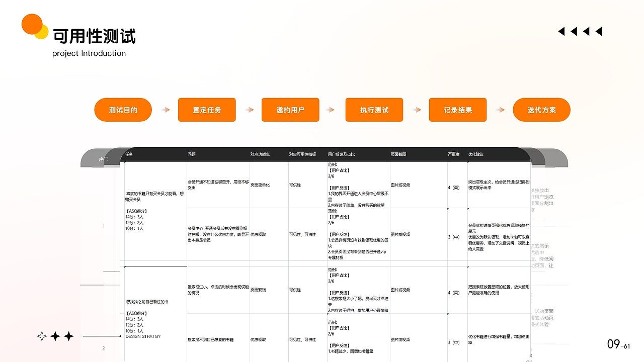Click the arrow between 执行测试 and 记录结果
The image size is (644, 362).
click(x=416, y=110)
